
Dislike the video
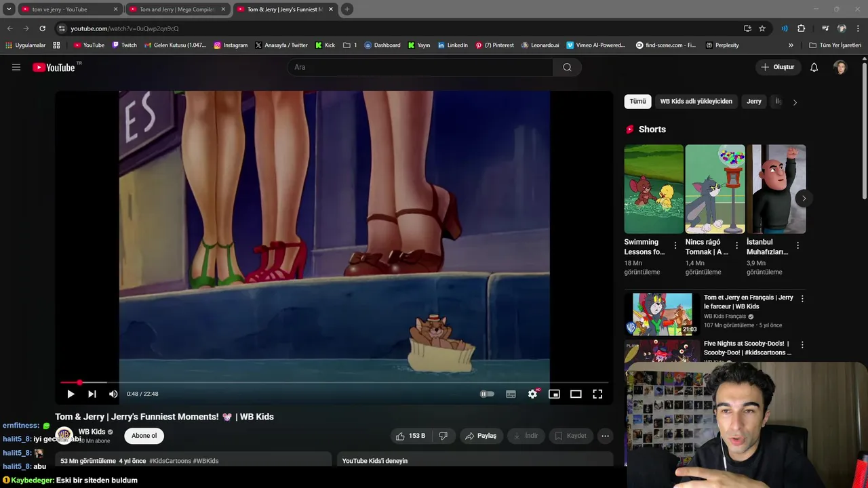pyautogui.click(x=443, y=436)
